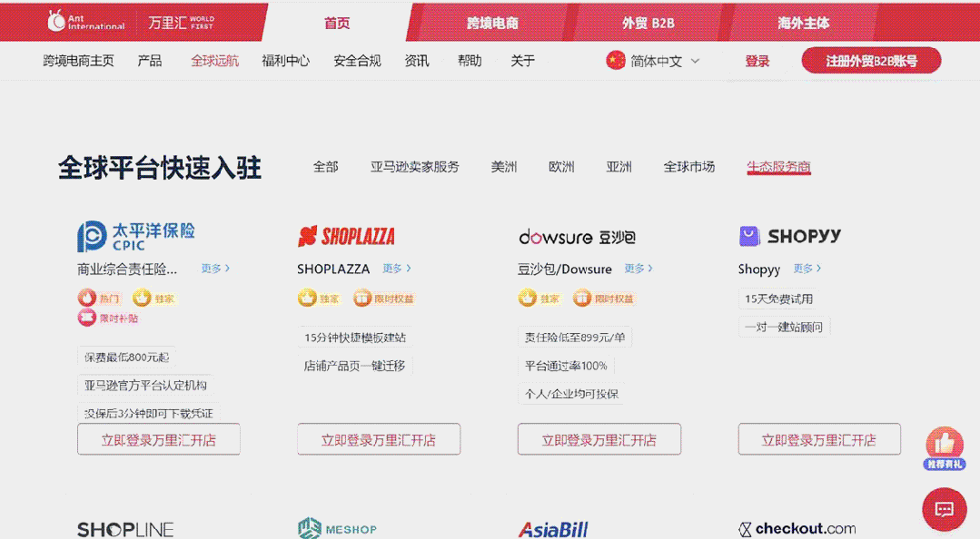The width and height of the screenshot is (980, 539).
Task: Filter platforms by 亚洲
Action: [x=619, y=167]
